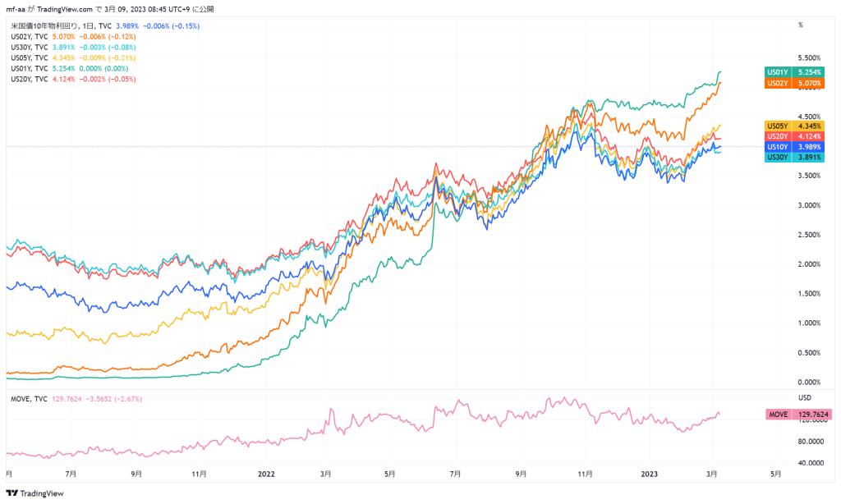Select the US01Y price label tag

pyautogui.click(x=794, y=72)
